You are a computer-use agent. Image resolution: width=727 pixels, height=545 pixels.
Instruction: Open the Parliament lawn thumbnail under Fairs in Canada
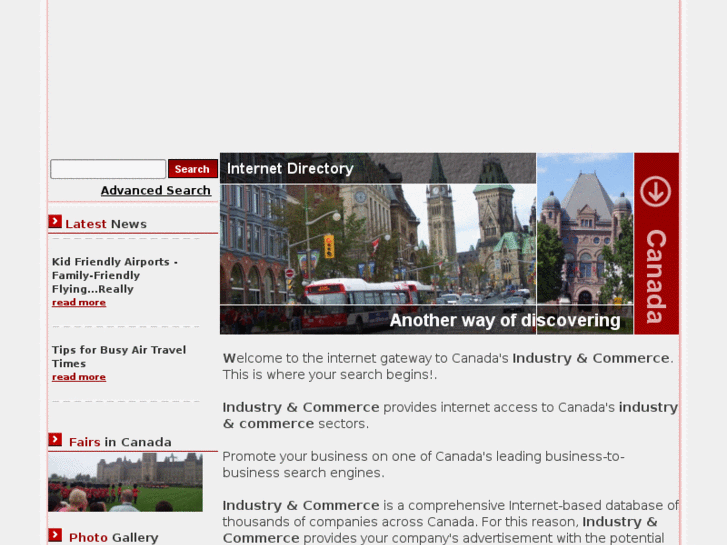pos(125,482)
